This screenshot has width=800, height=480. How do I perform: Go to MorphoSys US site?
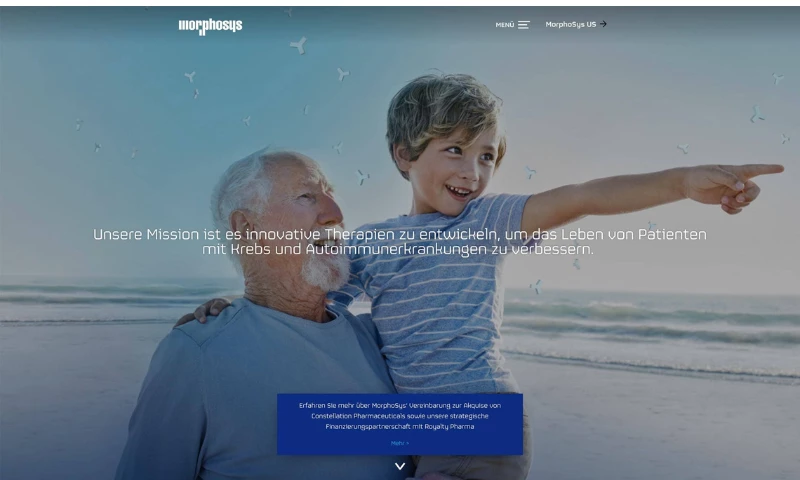click(570, 24)
